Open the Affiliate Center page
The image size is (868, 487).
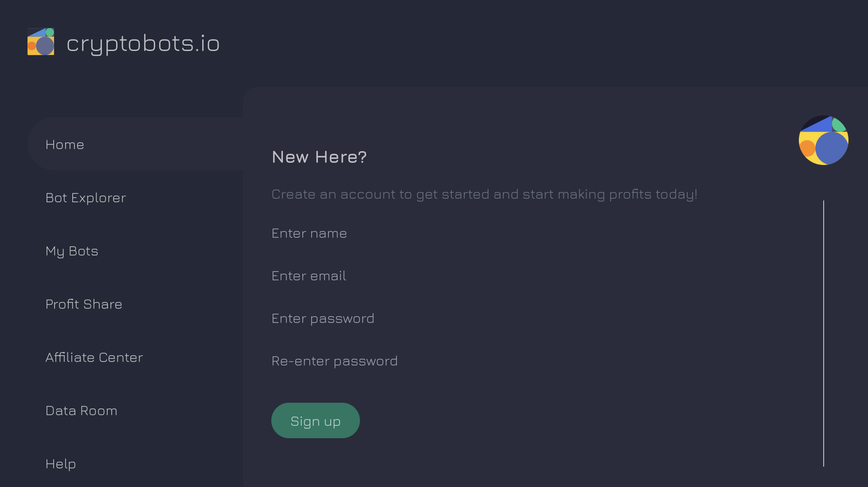[x=94, y=357]
